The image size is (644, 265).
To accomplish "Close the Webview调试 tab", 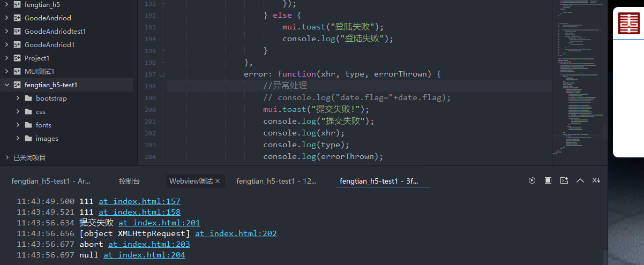I will point(218,181).
